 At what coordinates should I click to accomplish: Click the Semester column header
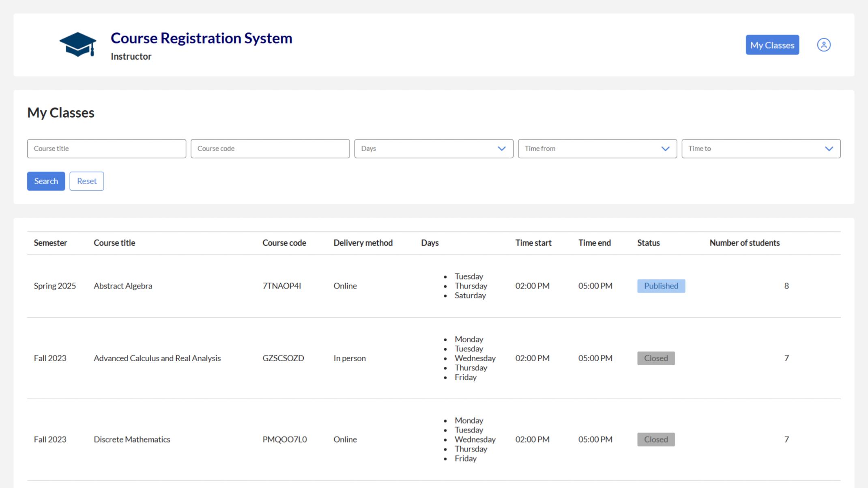click(x=50, y=243)
